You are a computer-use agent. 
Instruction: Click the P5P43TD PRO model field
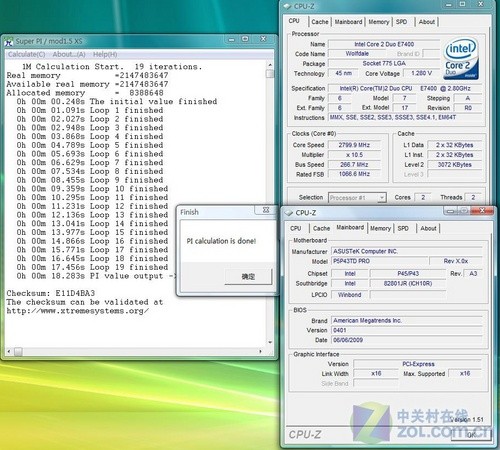(379, 261)
